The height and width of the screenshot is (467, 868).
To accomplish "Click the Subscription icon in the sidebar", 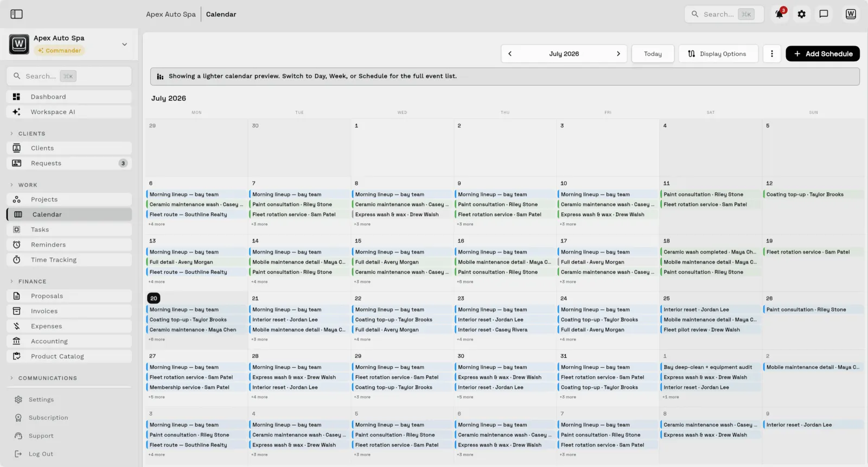I will click(18, 418).
